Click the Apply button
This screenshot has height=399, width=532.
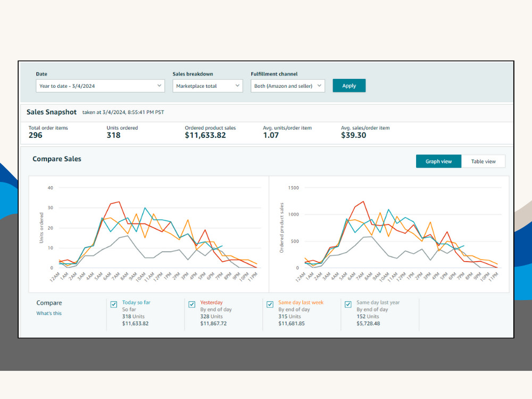tap(349, 86)
